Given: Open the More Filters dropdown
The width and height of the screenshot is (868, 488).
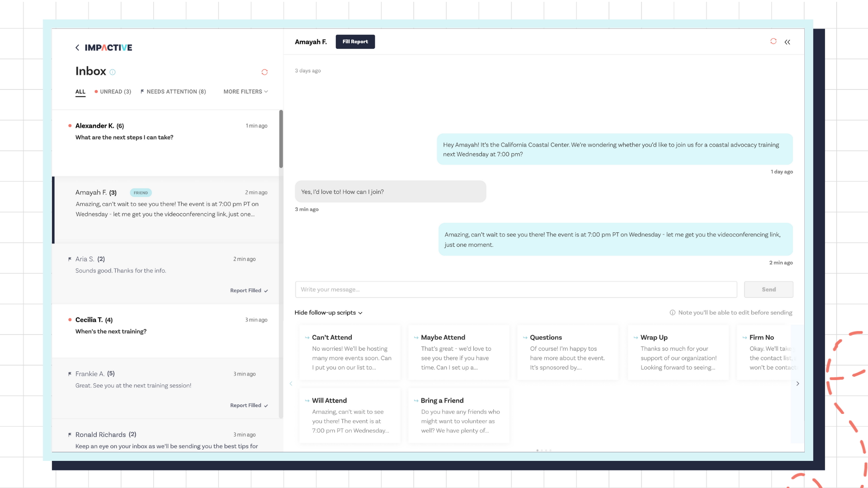Looking at the screenshot, I should pos(245,91).
